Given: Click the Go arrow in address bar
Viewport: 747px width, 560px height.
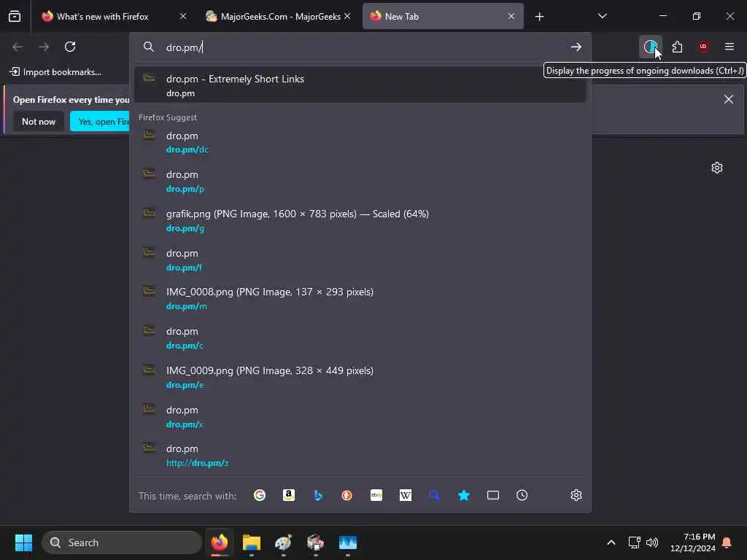Looking at the screenshot, I should (576, 47).
